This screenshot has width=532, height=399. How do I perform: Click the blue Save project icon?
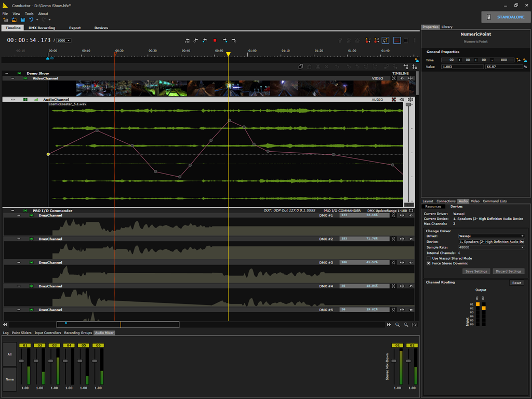[23, 20]
